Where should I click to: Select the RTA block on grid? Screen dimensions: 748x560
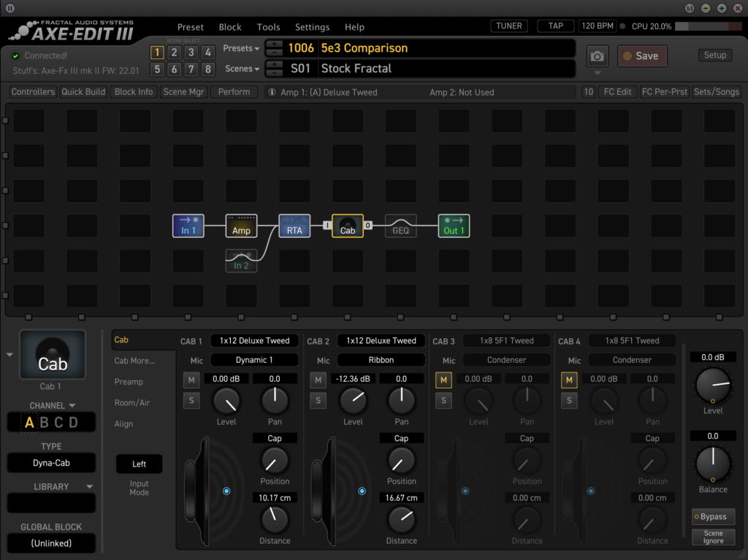pyautogui.click(x=294, y=226)
